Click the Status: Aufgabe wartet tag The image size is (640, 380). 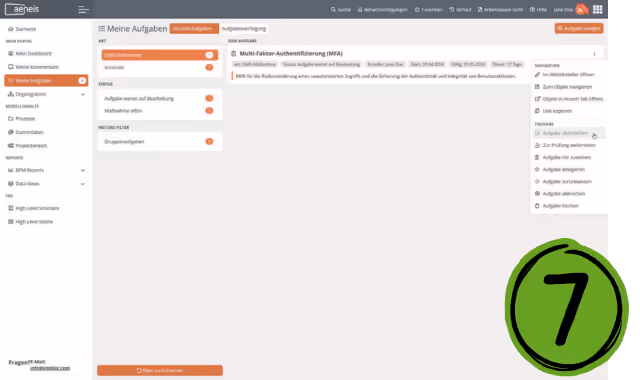coord(322,64)
